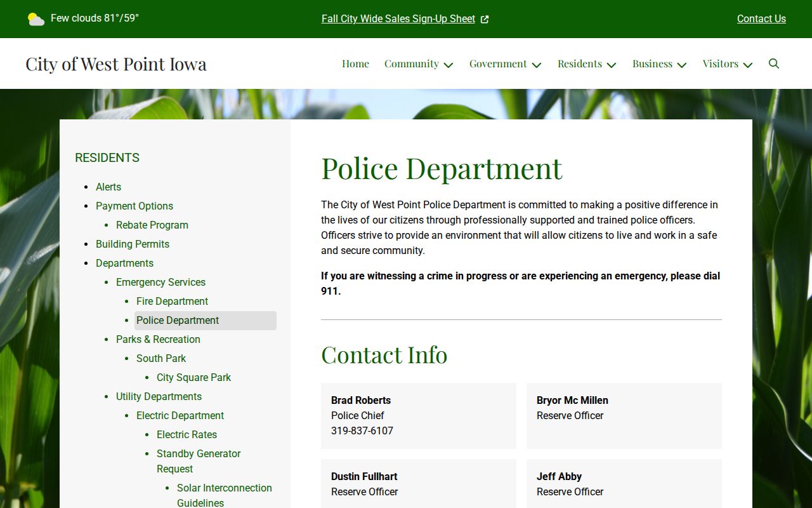Click the Contact Info heading
Image resolution: width=812 pixels, height=508 pixels.
tap(384, 354)
